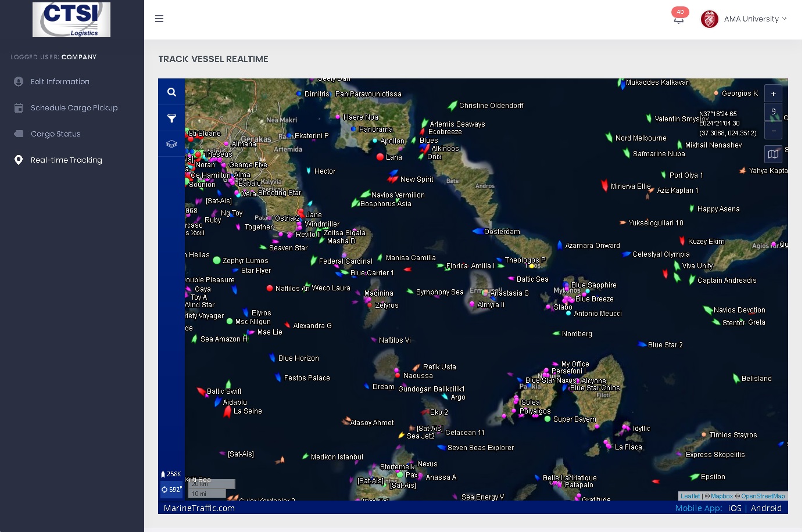Viewport: 805px width, 532px height.
Task: Click the Android mobile app link
Action: pos(766,508)
